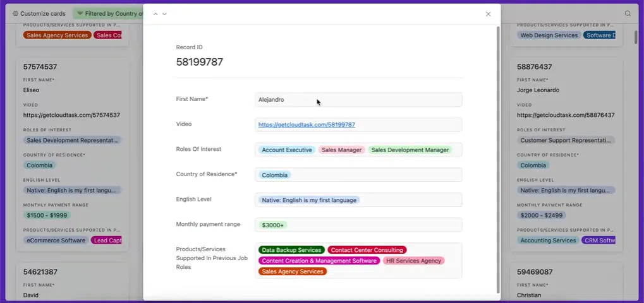644x303 pixels.
Task: Select the Sales Agency Services tag in dialog
Action: [293, 271]
